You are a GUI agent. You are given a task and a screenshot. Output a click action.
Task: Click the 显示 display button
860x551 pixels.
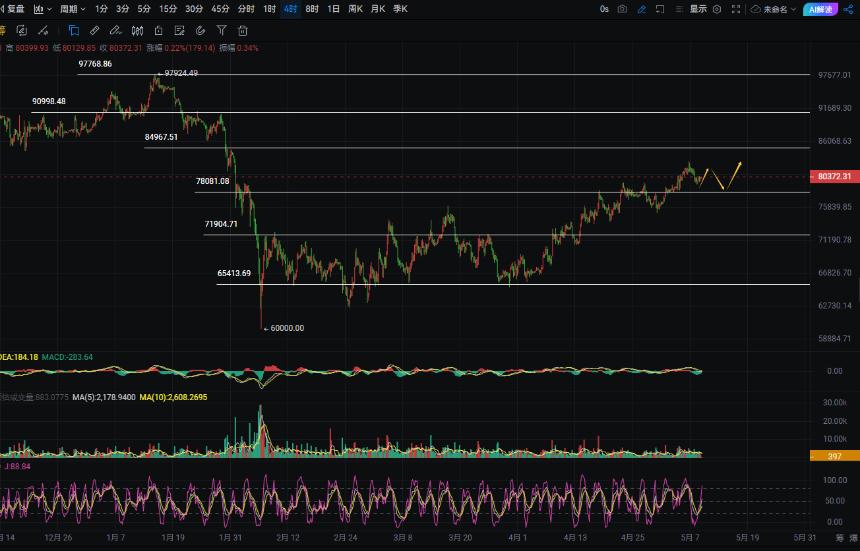698,9
